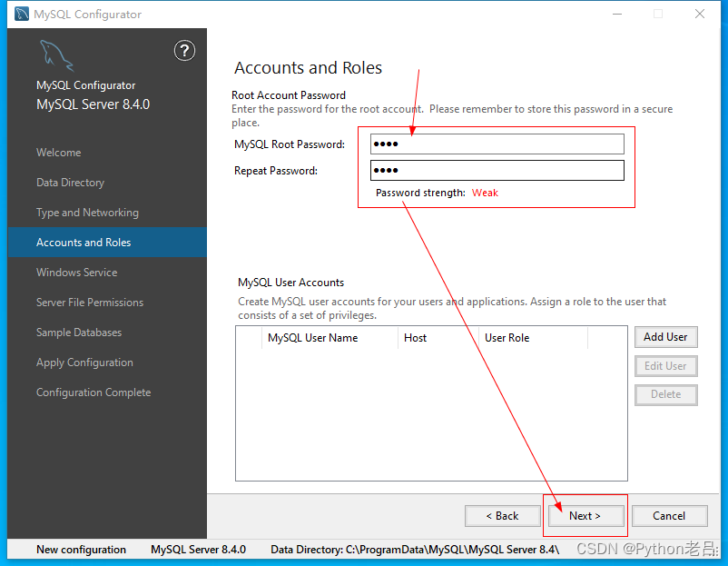Go back using the Back button
This screenshot has height=566, width=728.
pos(502,515)
